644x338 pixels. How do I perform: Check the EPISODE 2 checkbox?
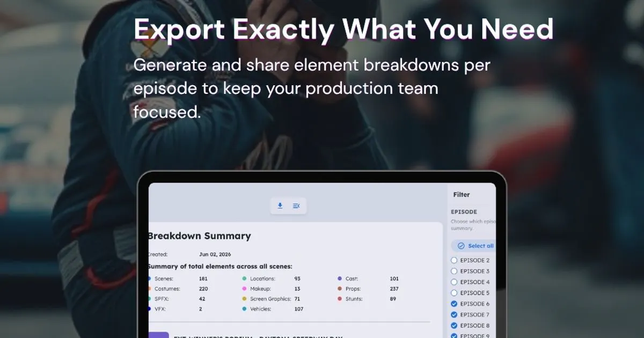(x=454, y=260)
